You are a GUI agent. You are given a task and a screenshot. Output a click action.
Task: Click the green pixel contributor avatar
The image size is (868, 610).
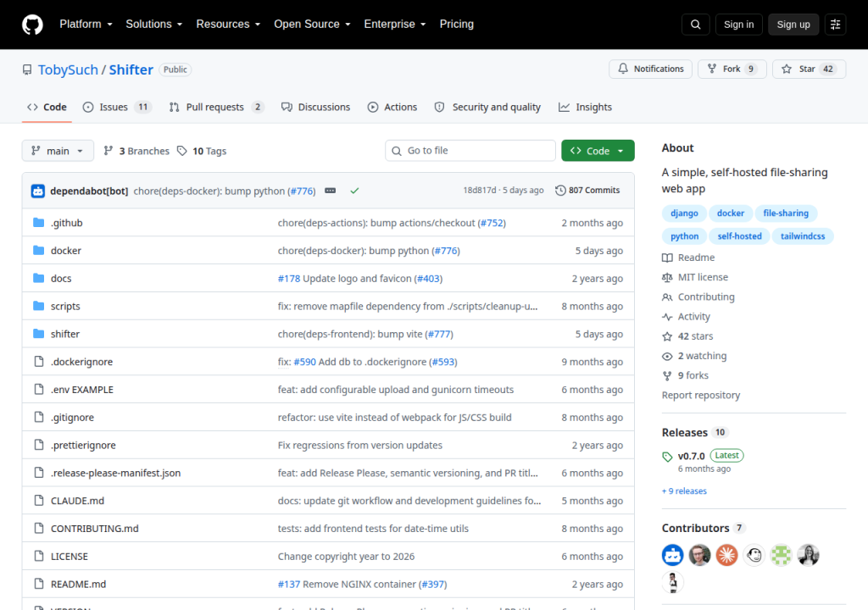(781, 555)
